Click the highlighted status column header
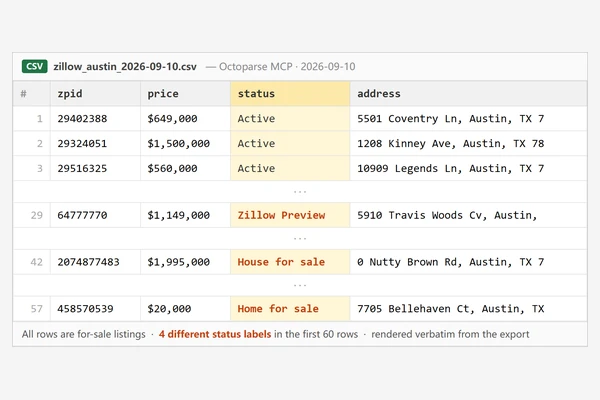Screen dimensions: 600x400 290,93
